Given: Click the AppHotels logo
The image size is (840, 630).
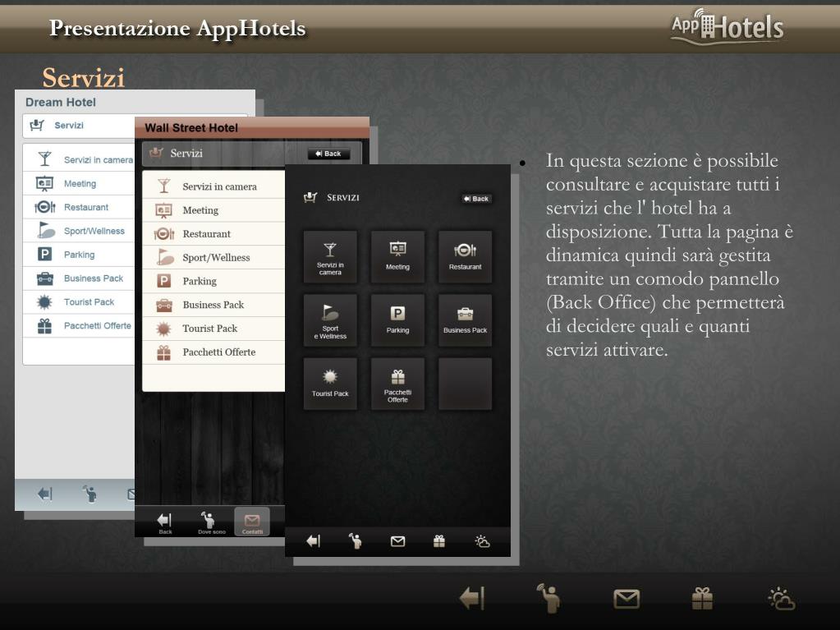Looking at the screenshot, I should (x=728, y=27).
